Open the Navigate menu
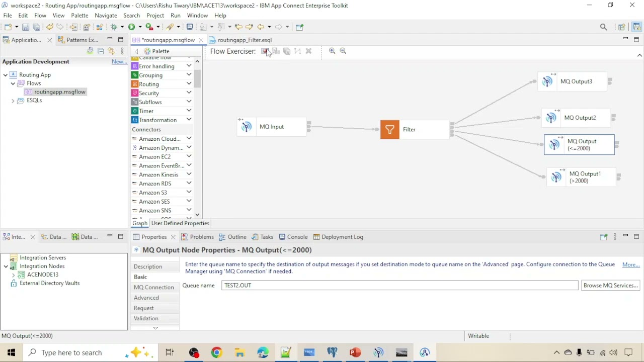The height and width of the screenshot is (362, 644). click(106, 16)
